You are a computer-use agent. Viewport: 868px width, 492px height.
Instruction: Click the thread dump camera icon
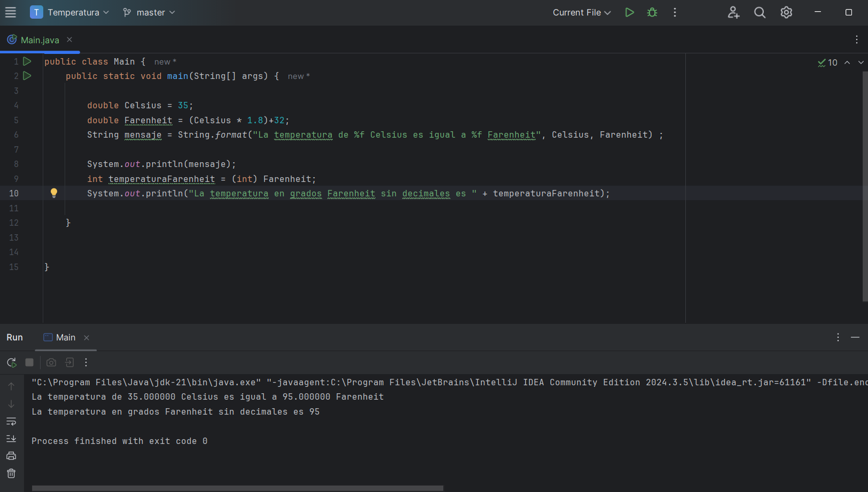click(x=51, y=362)
